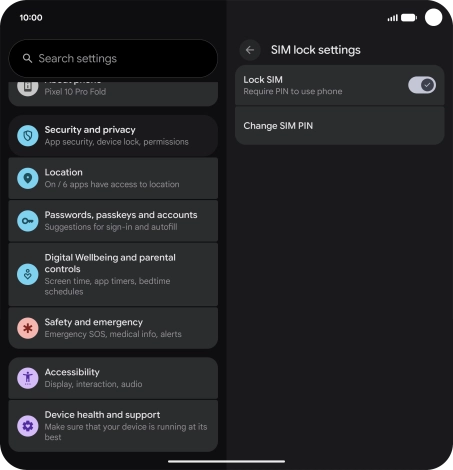Click the Digital Wellbeing heart icon
The image size is (453, 470).
[28, 274]
